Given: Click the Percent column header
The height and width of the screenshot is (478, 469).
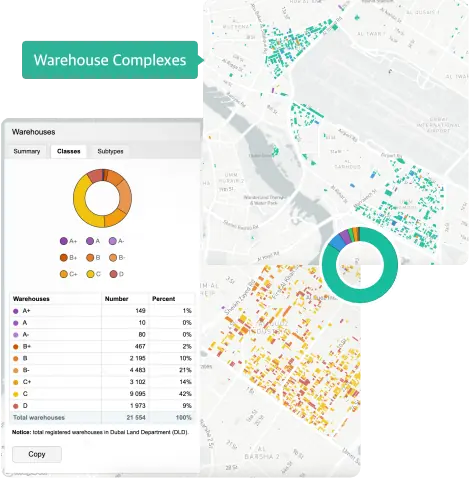Looking at the screenshot, I should [163, 299].
